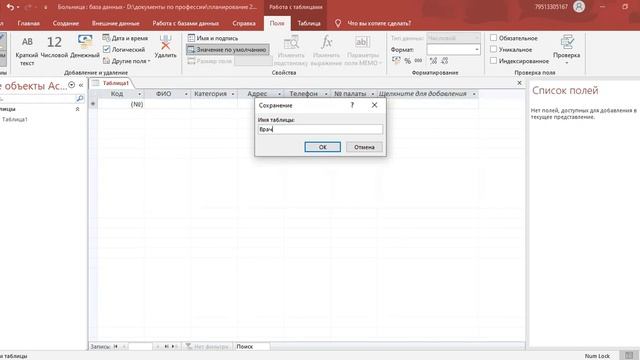This screenshot has width=640, height=360.
Task: Add a Числовой number field
Action: (x=54, y=47)
